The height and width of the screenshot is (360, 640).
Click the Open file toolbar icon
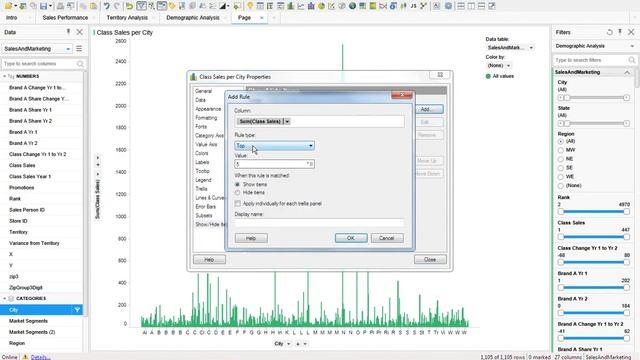point(8,6)
